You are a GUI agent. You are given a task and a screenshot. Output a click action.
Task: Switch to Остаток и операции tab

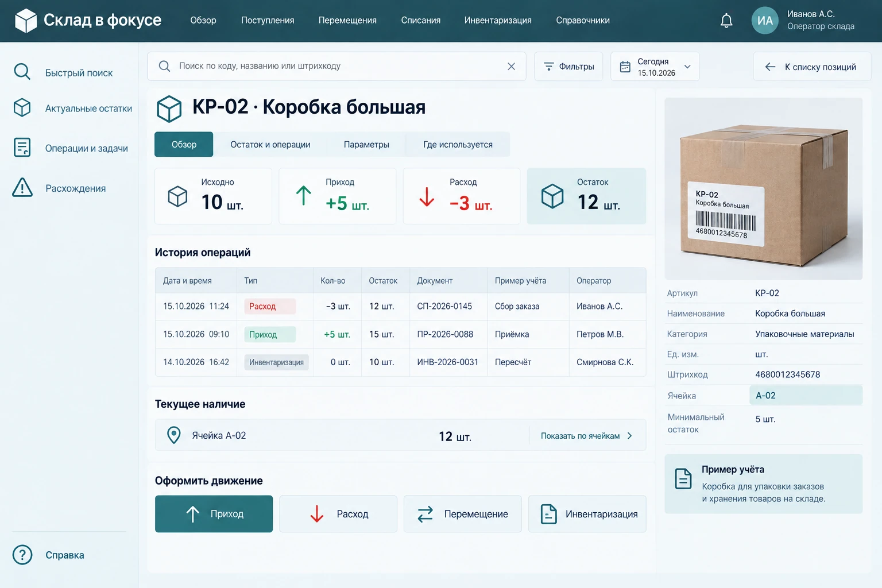270,145
